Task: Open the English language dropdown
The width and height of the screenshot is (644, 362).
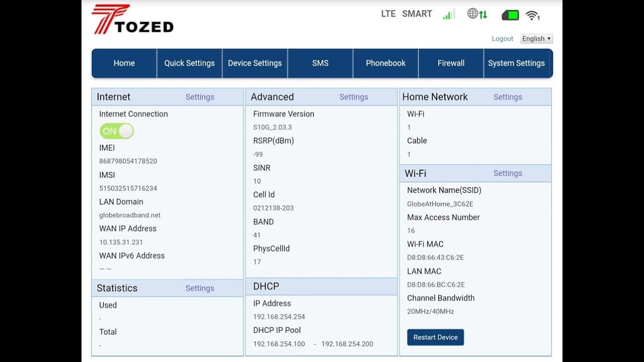Action: [x=536, y=39]
